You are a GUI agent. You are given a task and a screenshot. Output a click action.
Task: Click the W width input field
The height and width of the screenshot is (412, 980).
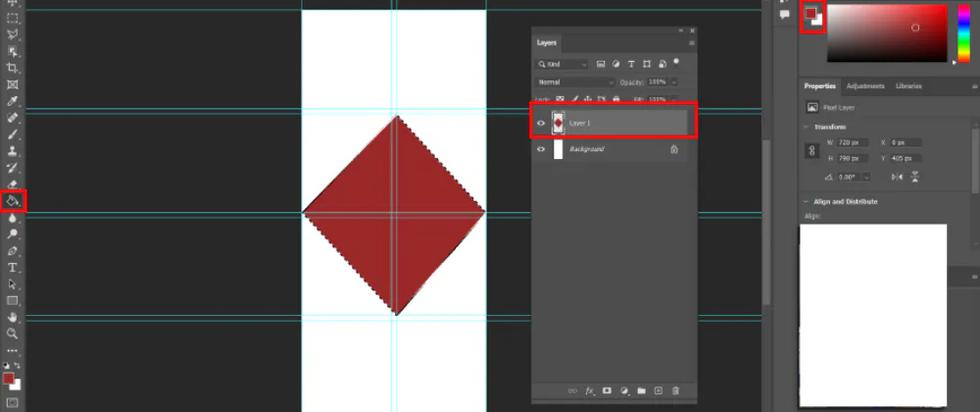pyautogui.click(x=847, y=143)
